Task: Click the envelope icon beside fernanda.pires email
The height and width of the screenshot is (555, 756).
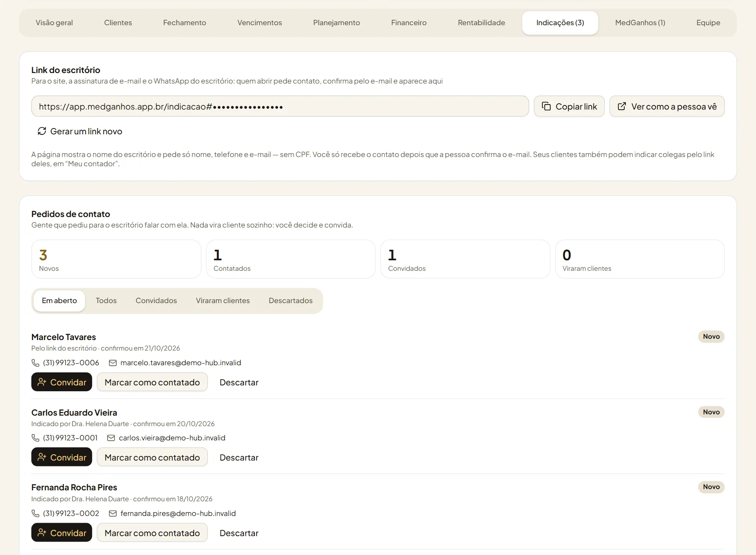Action: click(x=113, y=513)
